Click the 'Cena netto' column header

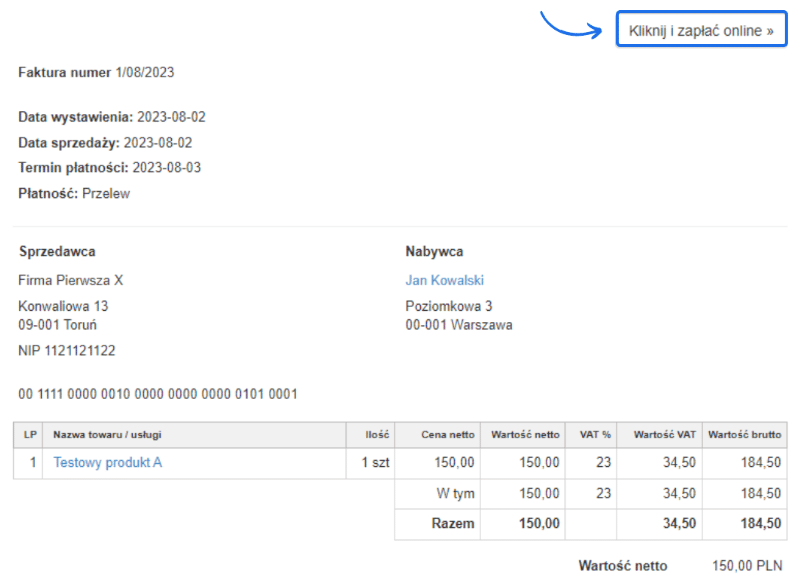tap(449, 435)
